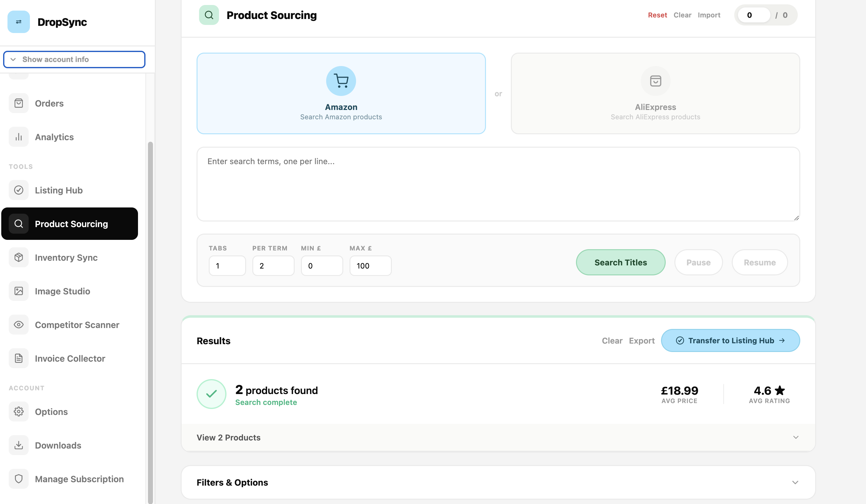Click the Competitor Scanner eye icon
This screenshot has width=866, height=504.
pyautogui.click(x=19, y=325)
